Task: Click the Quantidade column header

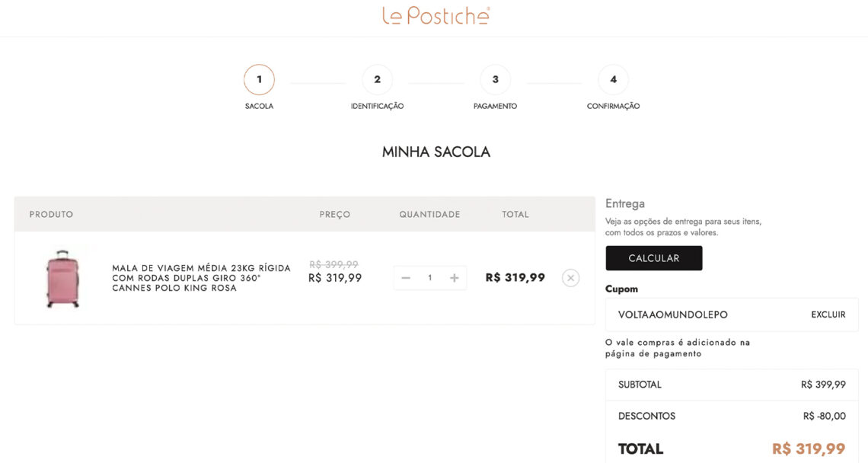Action: (429, 215)
